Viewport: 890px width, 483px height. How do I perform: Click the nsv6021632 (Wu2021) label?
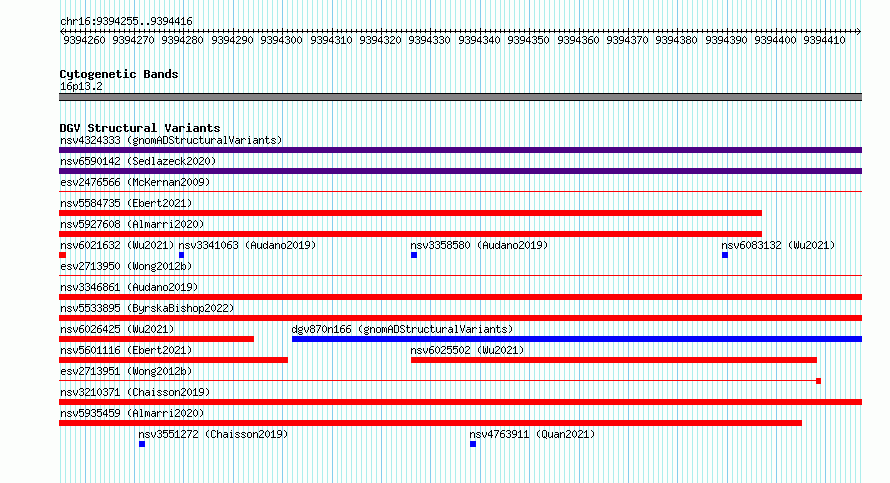117,245
